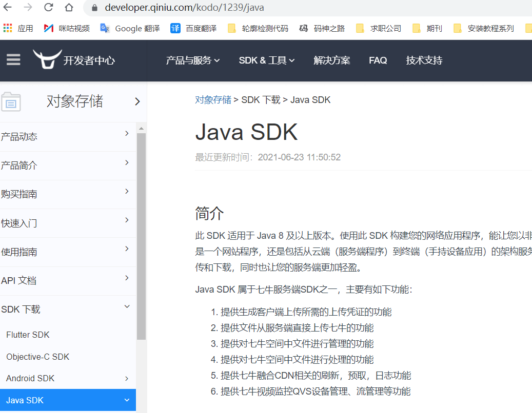Click the 开发者中心 title link
Screen dimensions: 532x413
point(89,60)
